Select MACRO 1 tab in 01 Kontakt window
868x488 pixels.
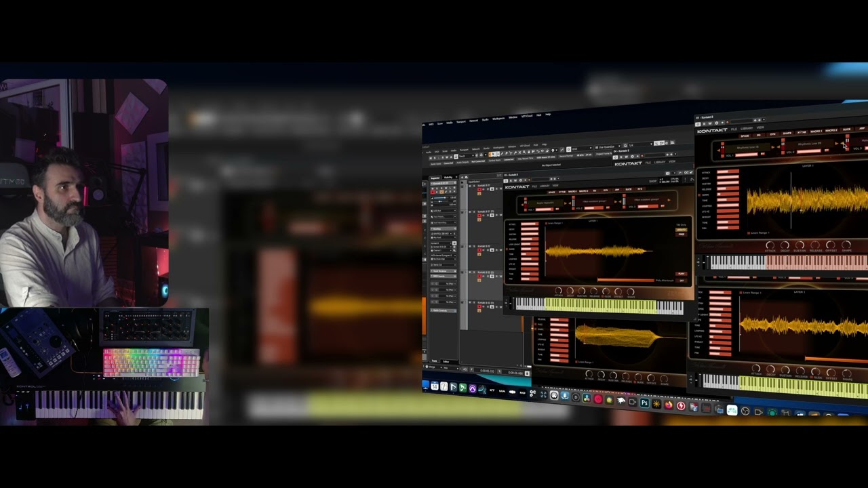(816, 131)
